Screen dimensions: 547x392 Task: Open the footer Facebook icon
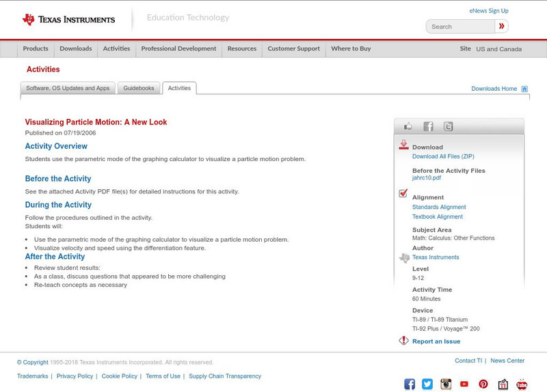(410, 384)
